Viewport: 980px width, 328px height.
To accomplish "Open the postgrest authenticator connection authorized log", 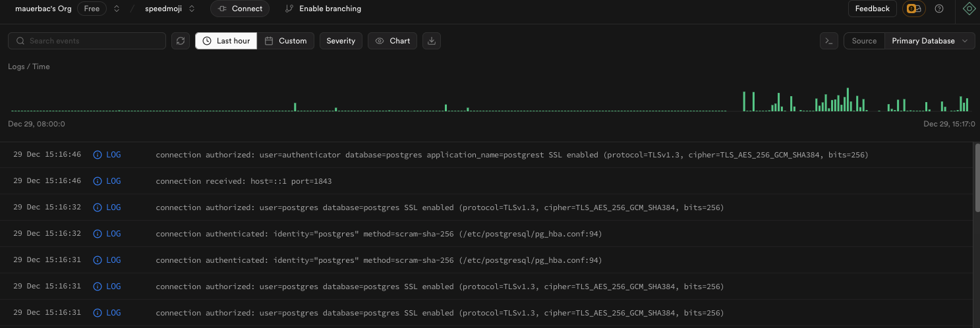I will coord(488,155).
